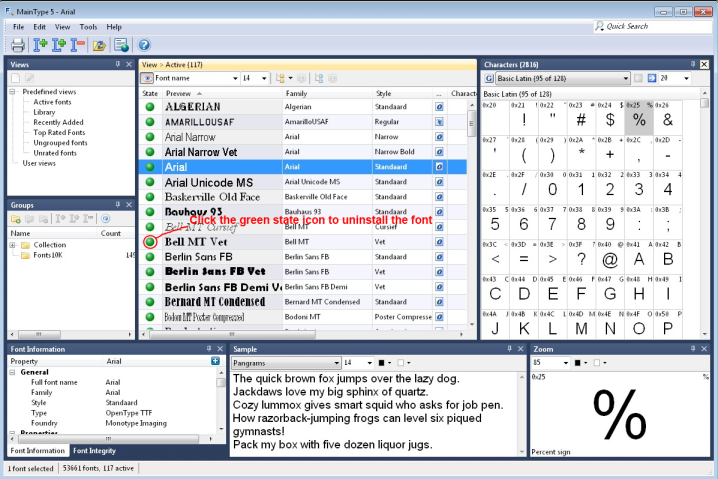Open the Font name dropdown

click(x=235, y=78)
